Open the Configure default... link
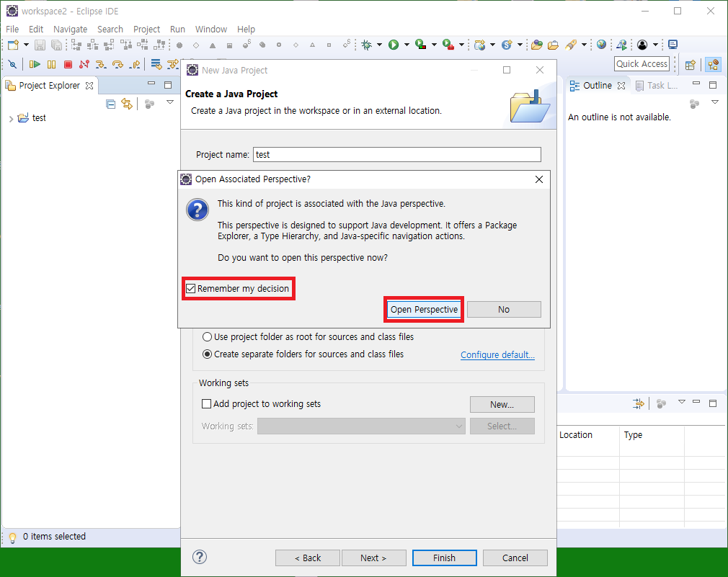The height and width of the screenshot is (577, 728). pyautogui.click(x=497, y=355)
